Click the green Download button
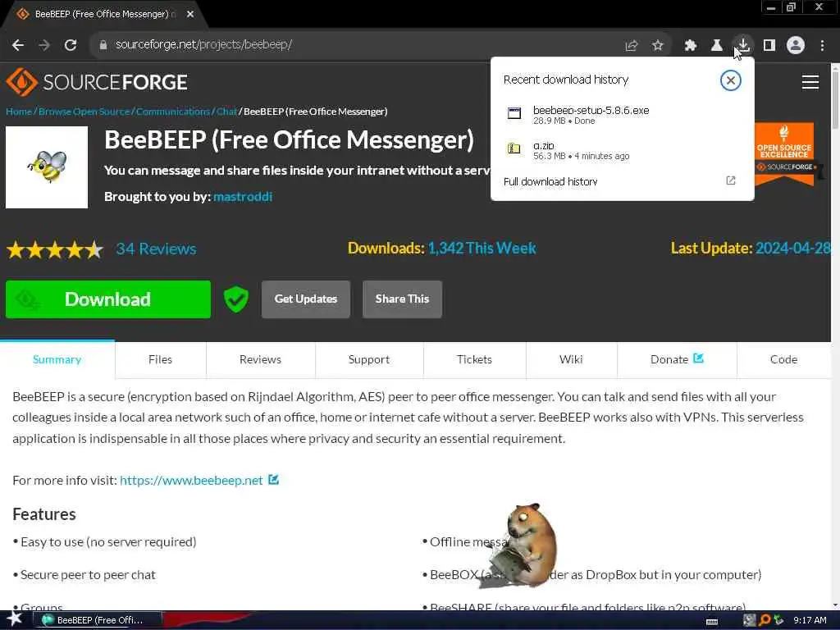 tap(108, 299)
